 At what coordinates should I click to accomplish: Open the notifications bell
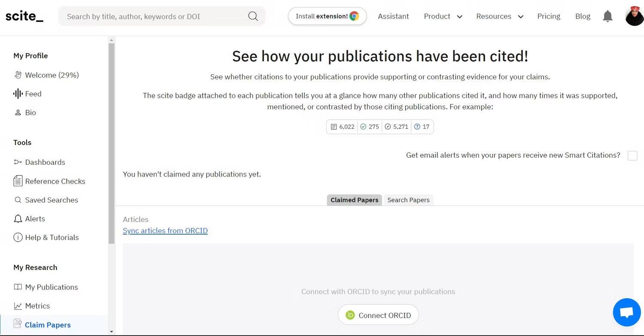click(x=608, y=16)
